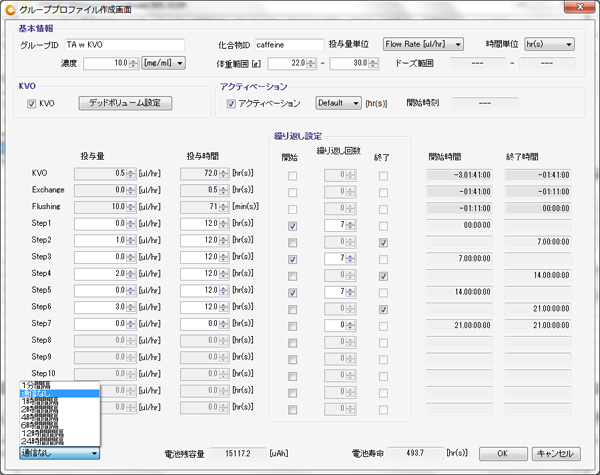Click the 電池残容量 value 15117.2
600x475 pixels.
(238, 454)
